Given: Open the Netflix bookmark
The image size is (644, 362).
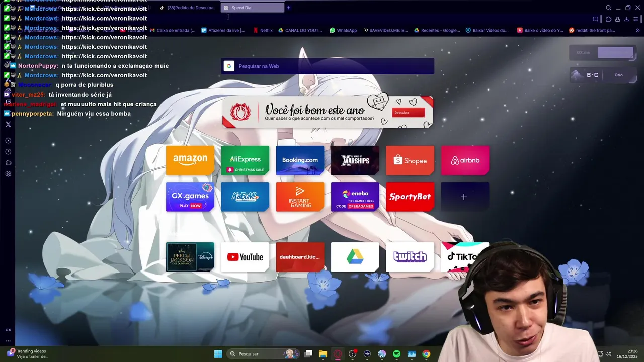Looking at the screenshot, I should (x=263, y=30).
